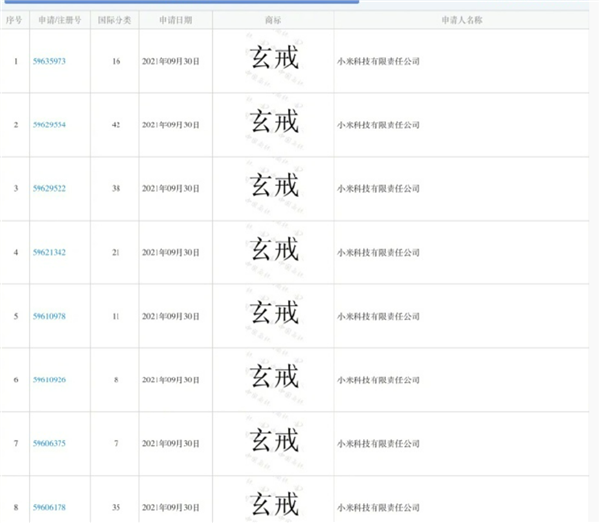600x523 pixels.
Task: Click serial number 1 cell
Action: tap(16, 61)
